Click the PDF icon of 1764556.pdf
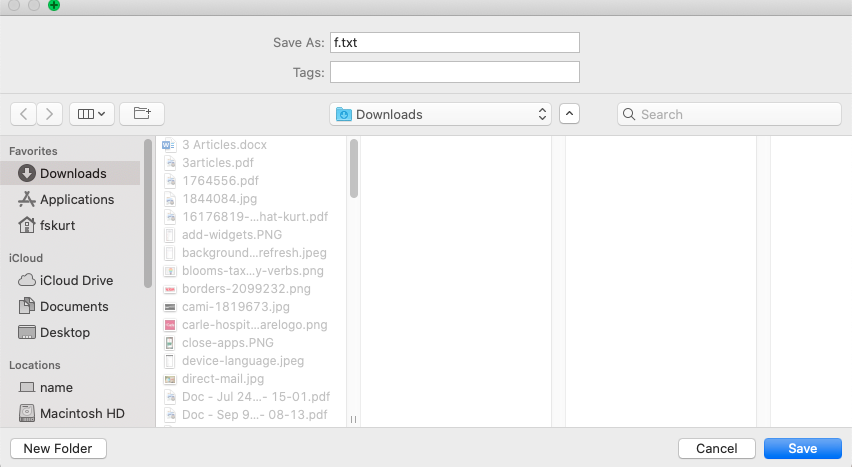 pos(170,181)
